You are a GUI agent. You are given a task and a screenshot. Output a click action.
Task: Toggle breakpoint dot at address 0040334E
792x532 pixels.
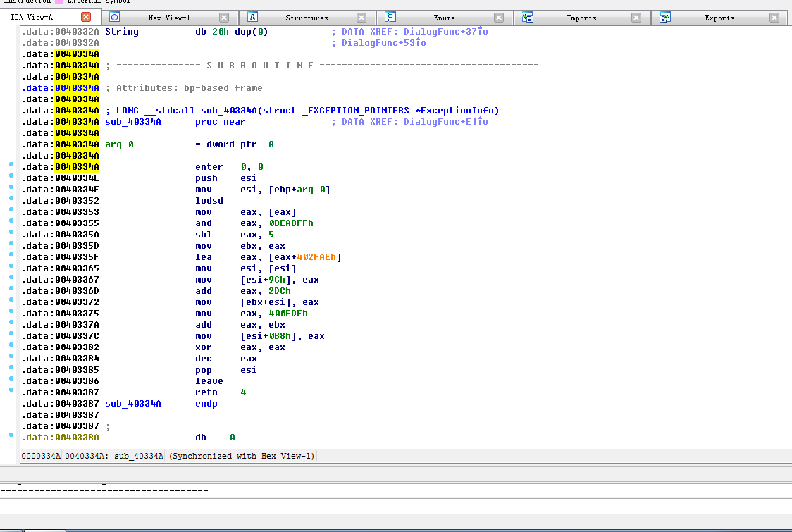coord(11,175)
